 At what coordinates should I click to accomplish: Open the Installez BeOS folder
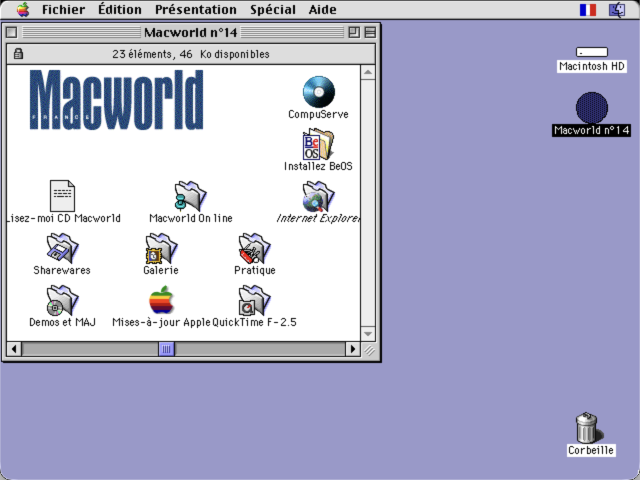[x=318, y=144]
